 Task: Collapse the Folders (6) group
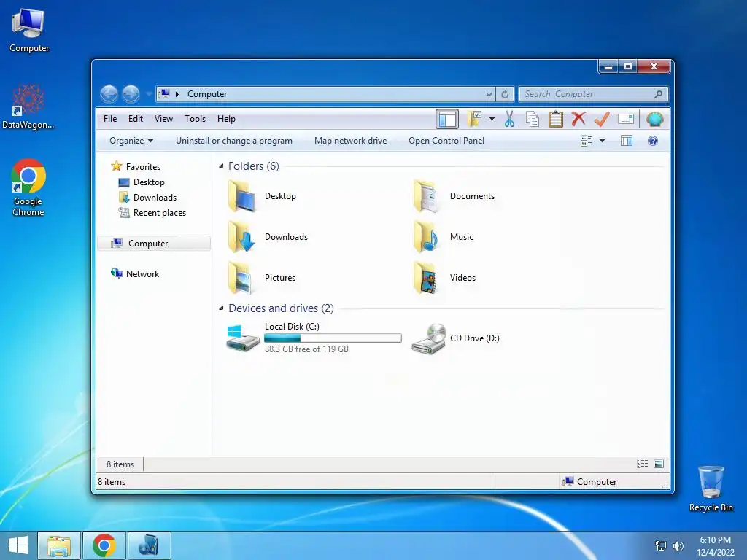[x=221, y=166]
